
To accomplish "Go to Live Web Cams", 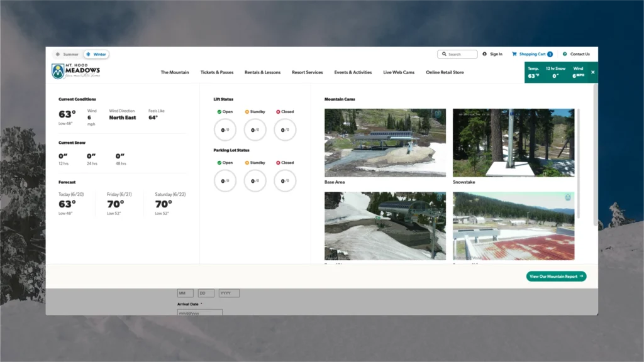I will click(399, 72).
